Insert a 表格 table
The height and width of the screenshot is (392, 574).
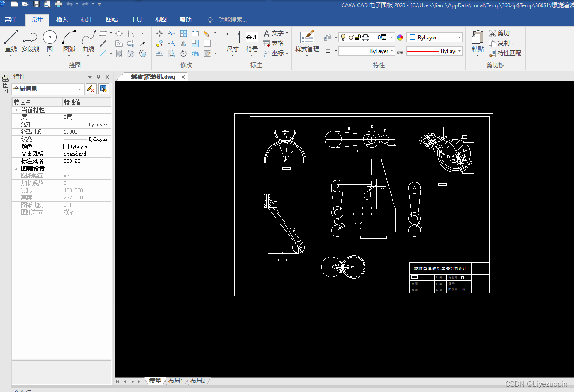pos(274,43)
